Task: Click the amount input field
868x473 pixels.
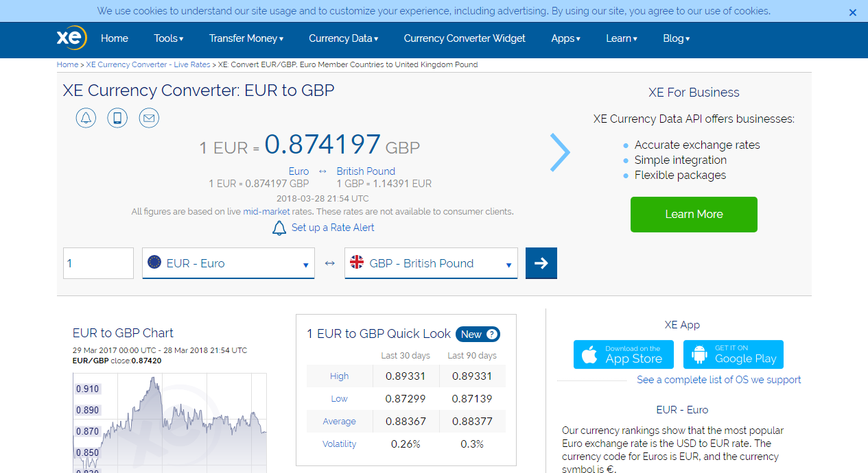Action: 98,263
